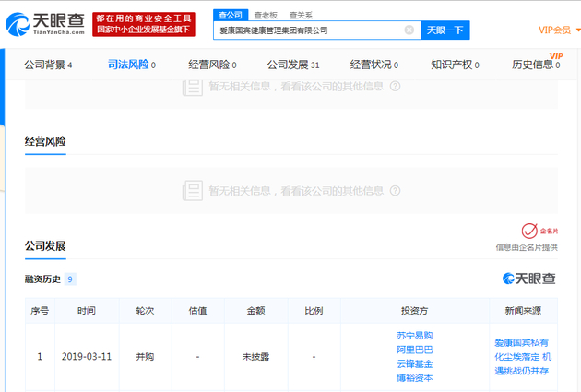Switch to the 查老板 search tab
This screenshot has height=392, width=581.
266,15
